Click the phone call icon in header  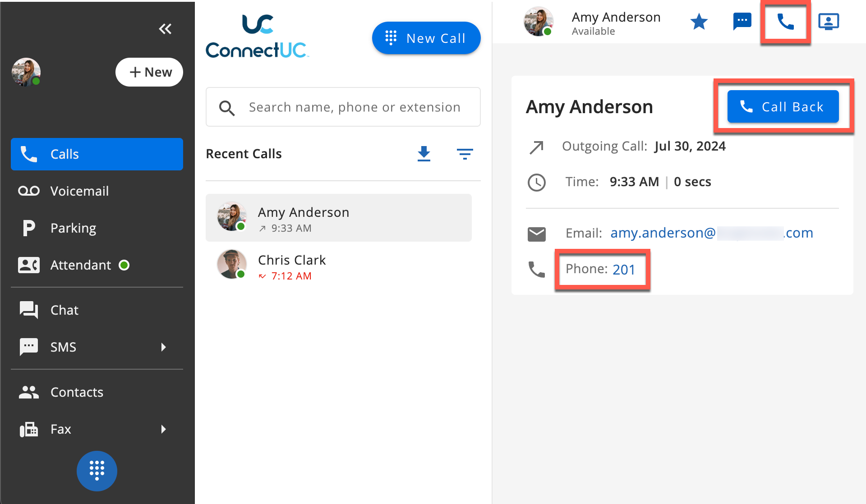[785, 22]
